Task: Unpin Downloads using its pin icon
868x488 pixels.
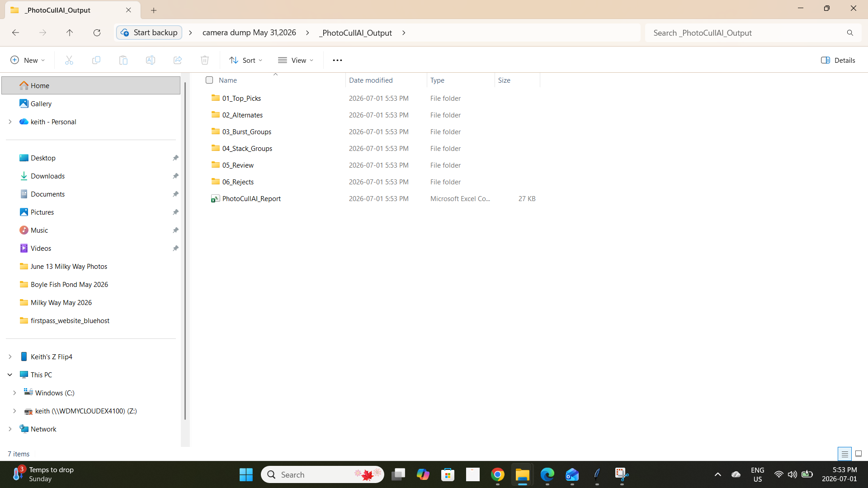Action: coord(175,176)
